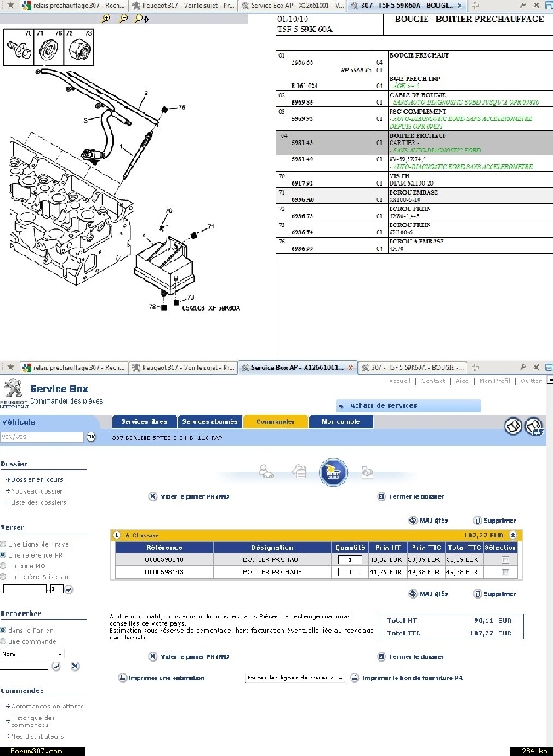Click the upper Supprimer trash icon
The image size is (553, 756).
477,520
